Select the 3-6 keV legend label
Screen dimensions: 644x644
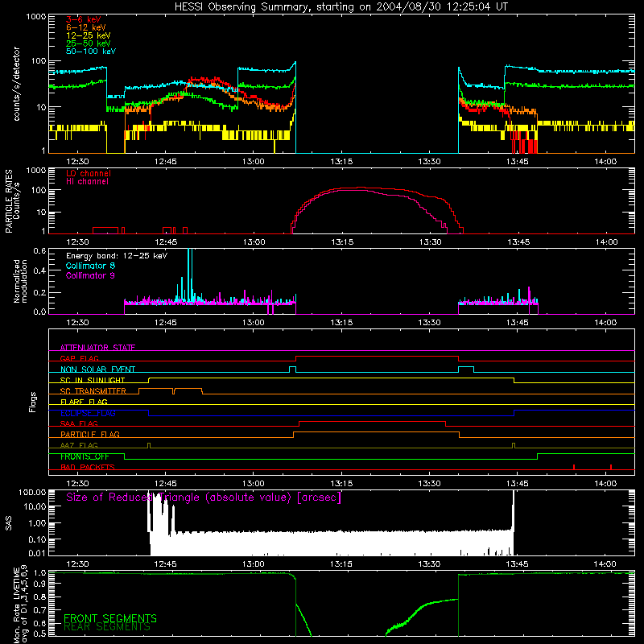click(x=83, y=19)
